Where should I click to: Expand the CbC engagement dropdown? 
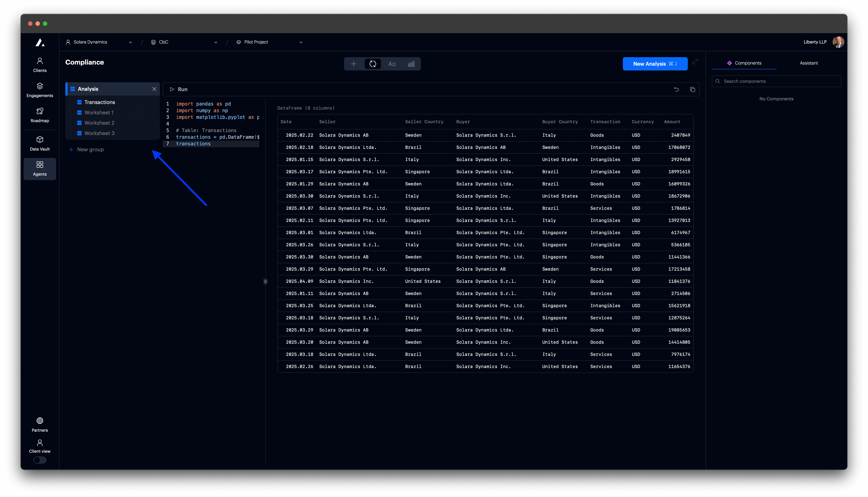pos(215,42)
